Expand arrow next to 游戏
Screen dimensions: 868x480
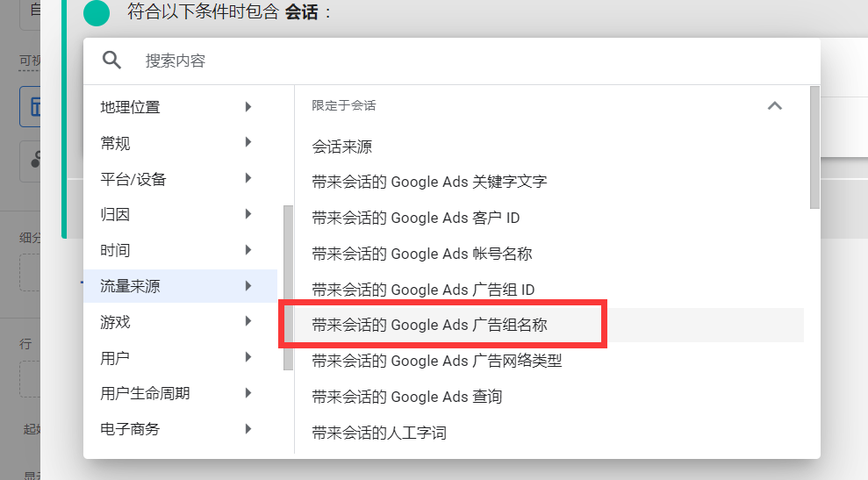click(248, 321)
